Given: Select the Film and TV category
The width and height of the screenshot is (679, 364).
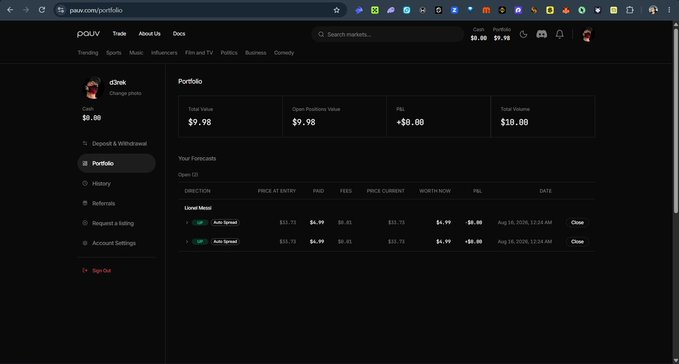Looking at the screenshot, I should [199, 53].
